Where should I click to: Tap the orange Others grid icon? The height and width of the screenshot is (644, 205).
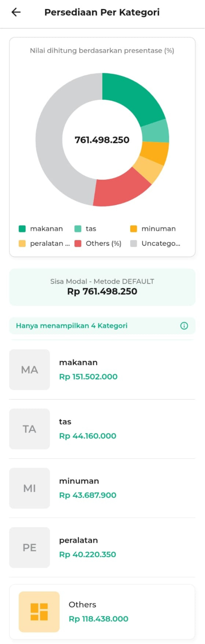click(x=39, y=612)
